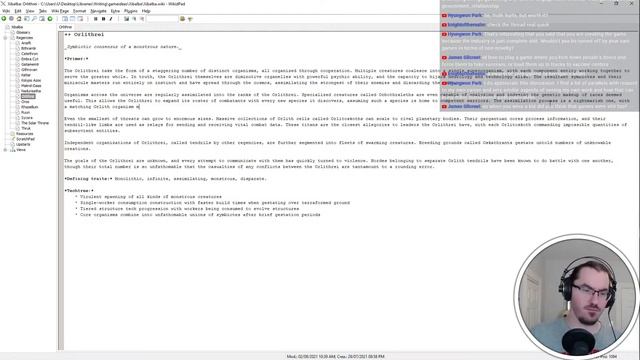
Task: Collapse the Regencies tree node
Action: click(5, 38)
